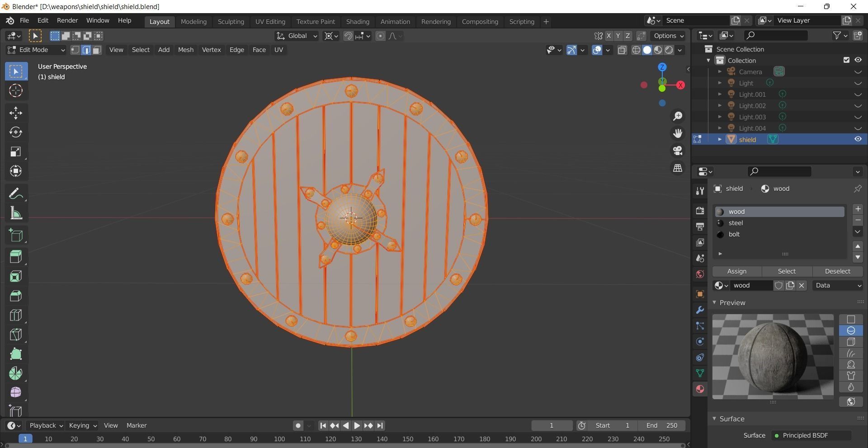Click the material preview sphere thumbnail

tap(773, 357)
